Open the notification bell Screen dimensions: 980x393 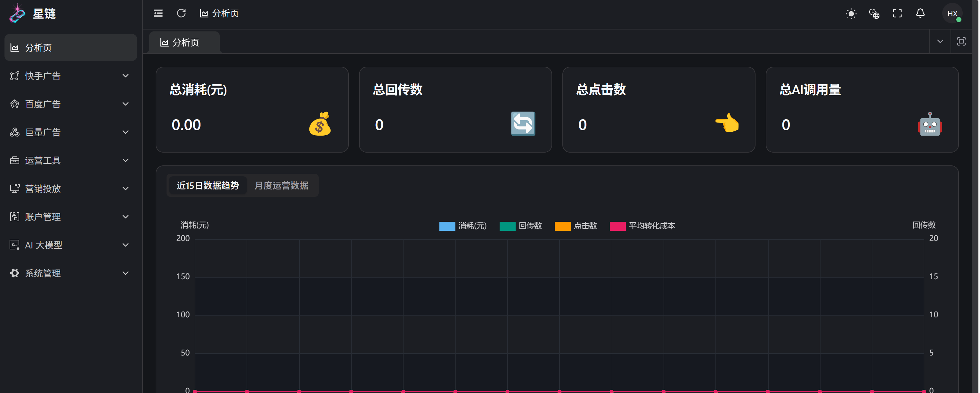[920, 14]
